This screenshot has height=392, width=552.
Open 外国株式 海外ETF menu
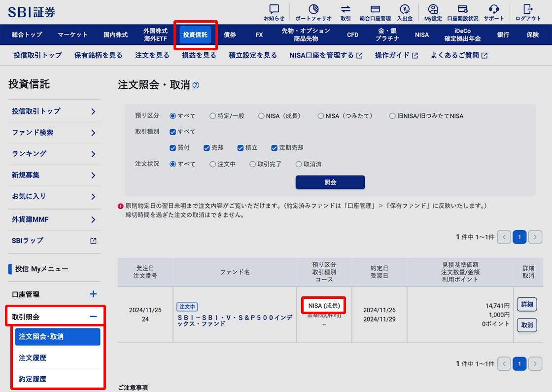(x=155, y=35)
